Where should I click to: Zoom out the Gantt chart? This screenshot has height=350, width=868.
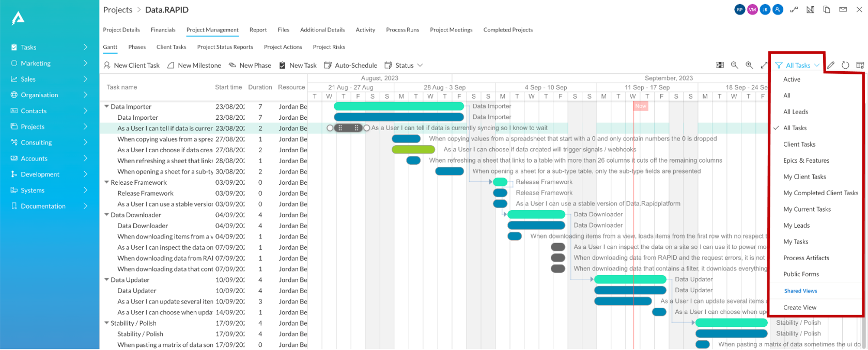pos(734,65)
